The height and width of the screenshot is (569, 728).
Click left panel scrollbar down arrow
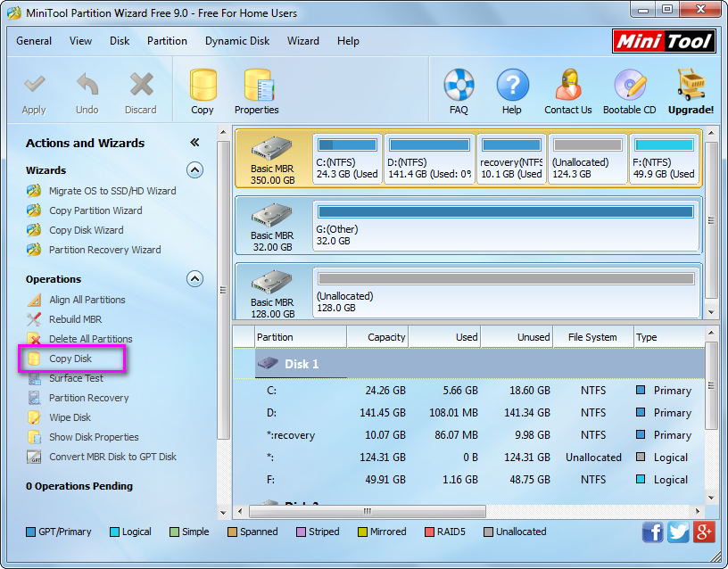pyautogui.click(x=223, y=513)
